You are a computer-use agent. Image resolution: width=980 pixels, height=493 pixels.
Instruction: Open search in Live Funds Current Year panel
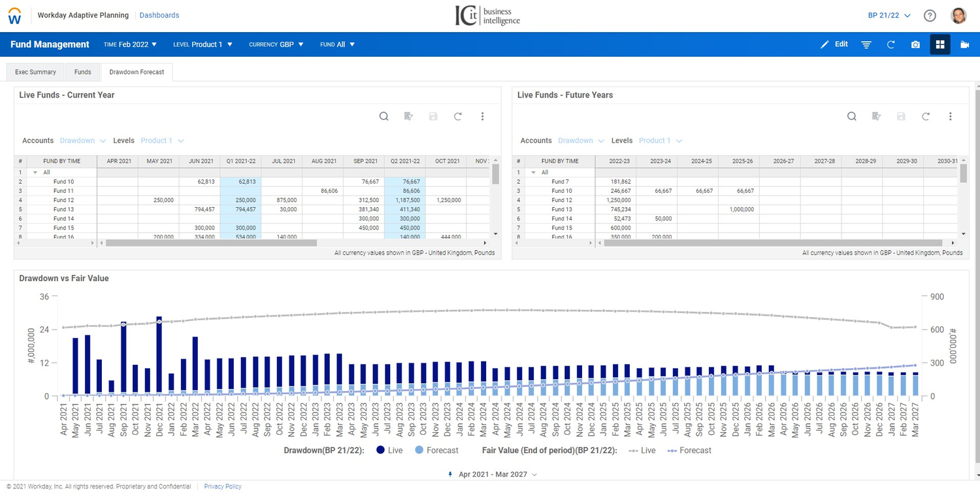[384, 116]
